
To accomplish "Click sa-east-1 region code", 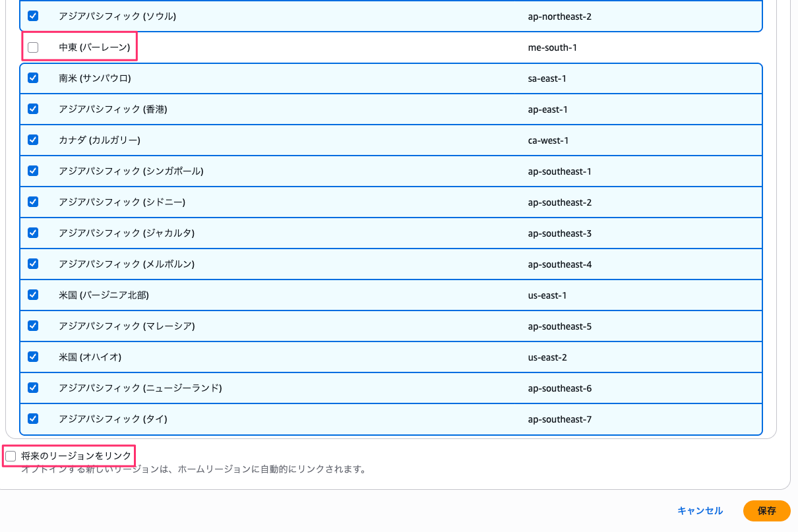I will [547, 78].
